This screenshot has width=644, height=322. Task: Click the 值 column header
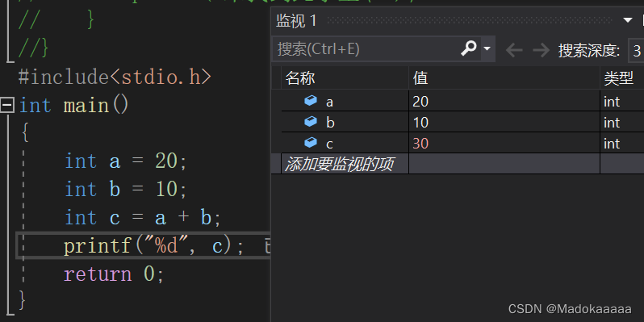(x=504, y=78)
